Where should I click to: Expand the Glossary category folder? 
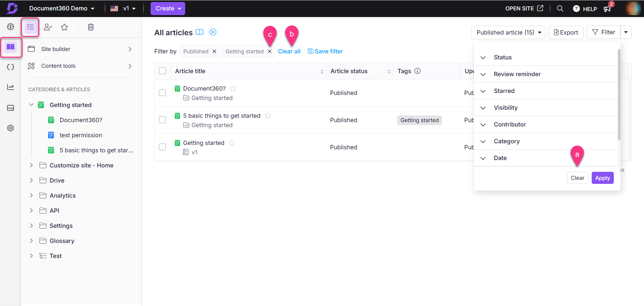[x=31, y=241]
